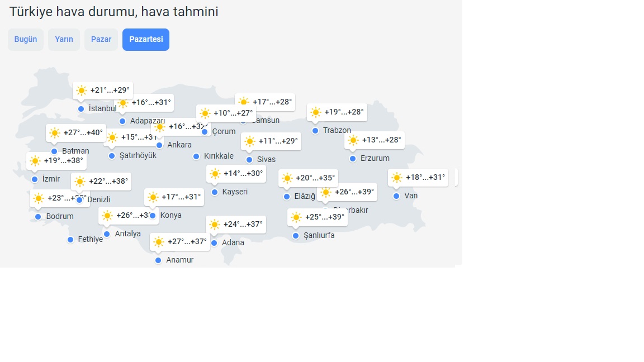Click the Ankara city label

(x=179, y=145)
